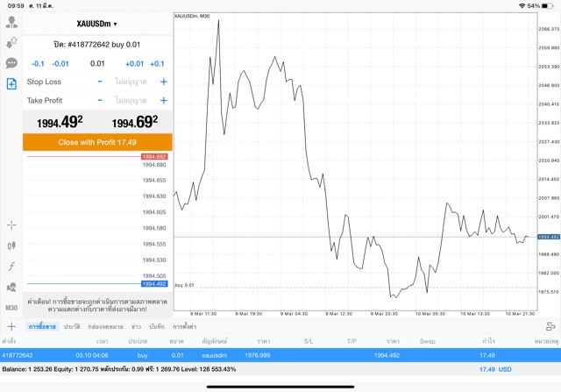Open the indicators function icon
Viewport: 561px width, 392px height.
[11, 267]
